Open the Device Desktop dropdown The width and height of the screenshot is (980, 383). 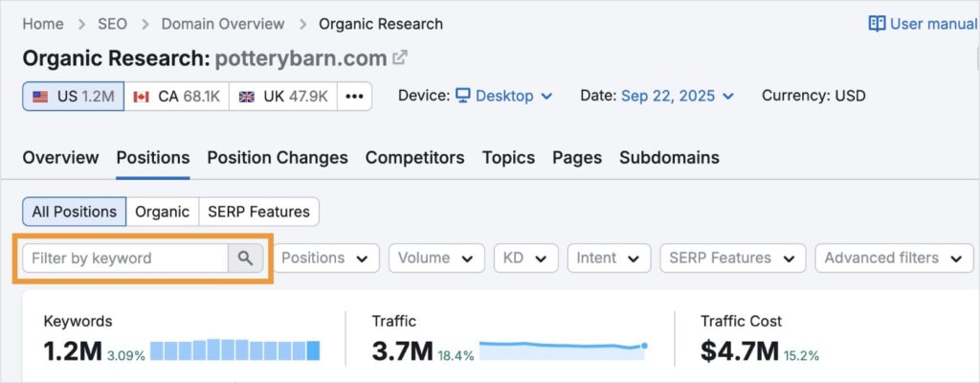pos(503,96)
